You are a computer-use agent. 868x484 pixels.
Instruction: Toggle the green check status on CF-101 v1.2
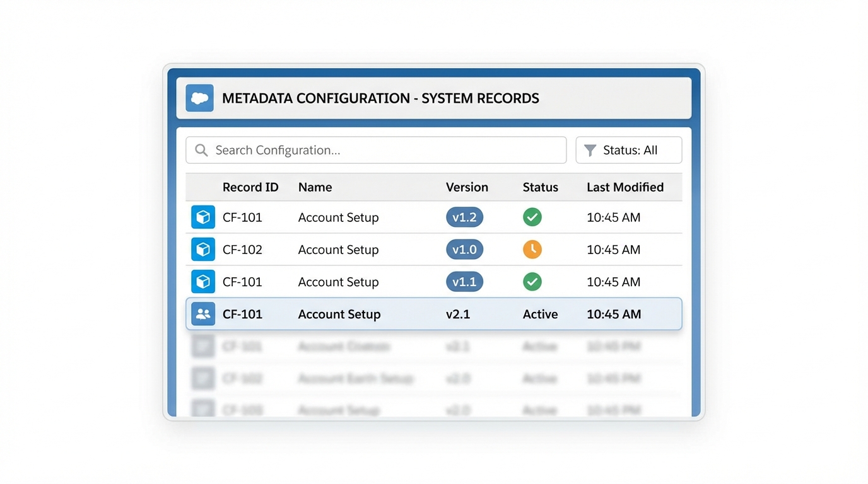coord(532,217)
